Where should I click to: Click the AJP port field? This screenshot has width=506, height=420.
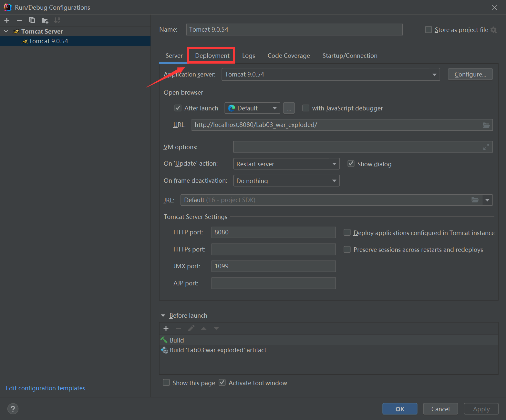274,283
